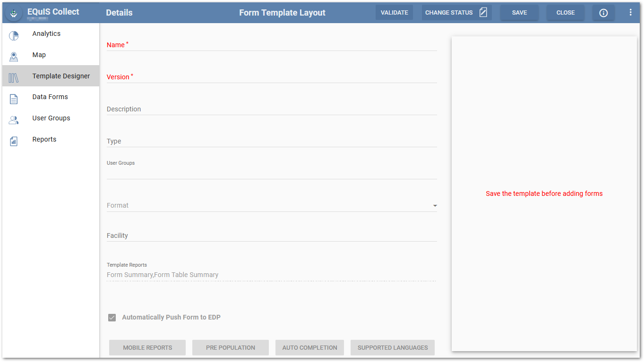Switch to the Reports section

(44, 139)
